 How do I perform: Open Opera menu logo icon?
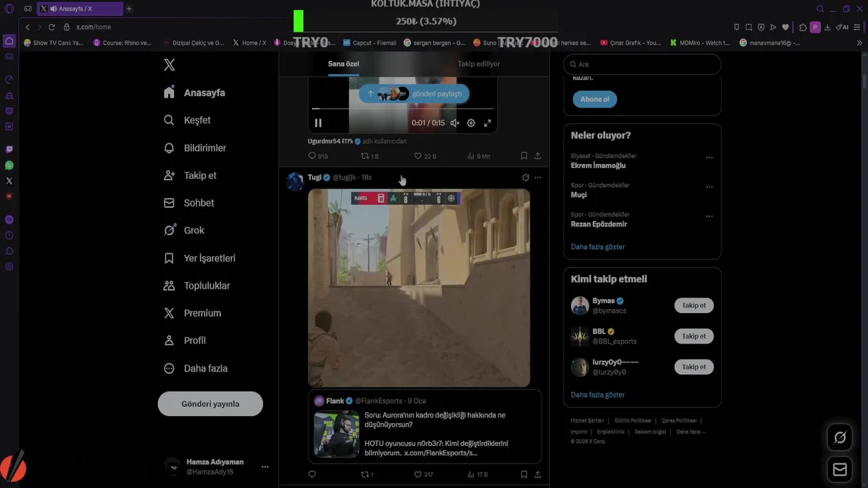[9, 9]
